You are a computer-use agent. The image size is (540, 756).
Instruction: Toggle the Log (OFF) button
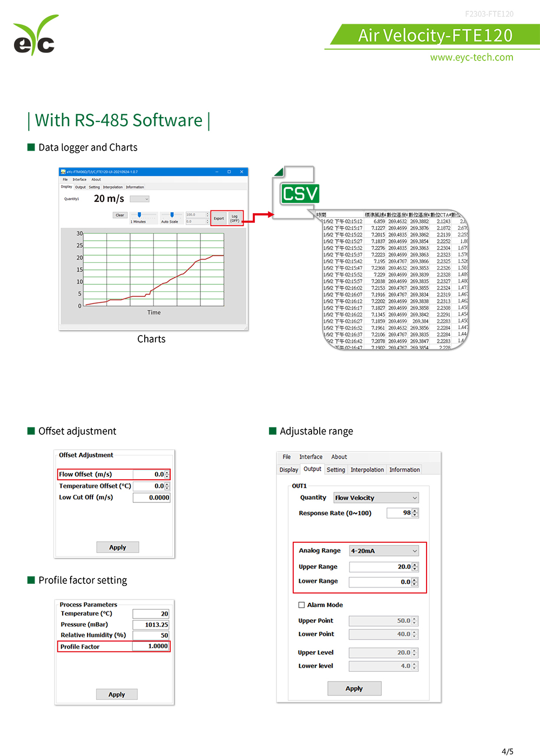point(235,218)
